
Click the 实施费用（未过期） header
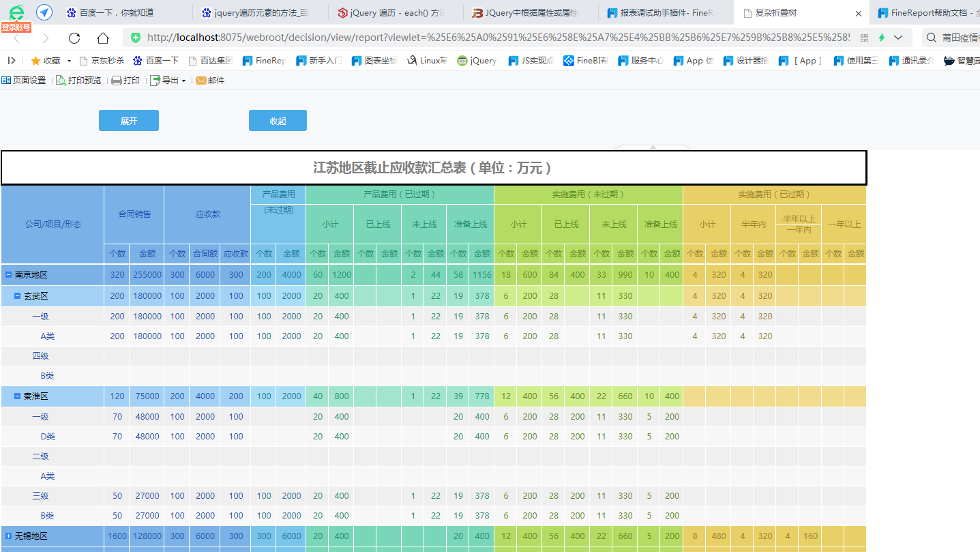point(589,194)
